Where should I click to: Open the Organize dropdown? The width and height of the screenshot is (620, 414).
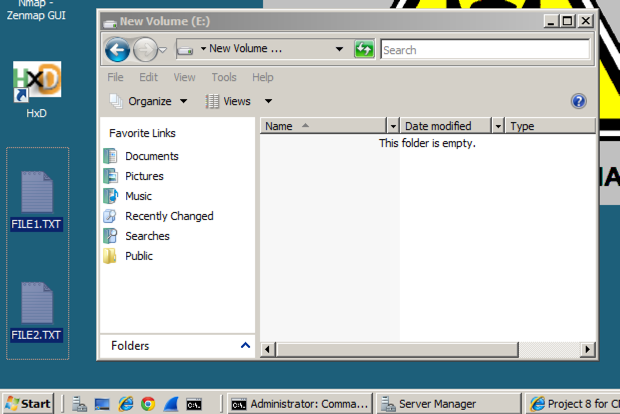coord(148,101)
